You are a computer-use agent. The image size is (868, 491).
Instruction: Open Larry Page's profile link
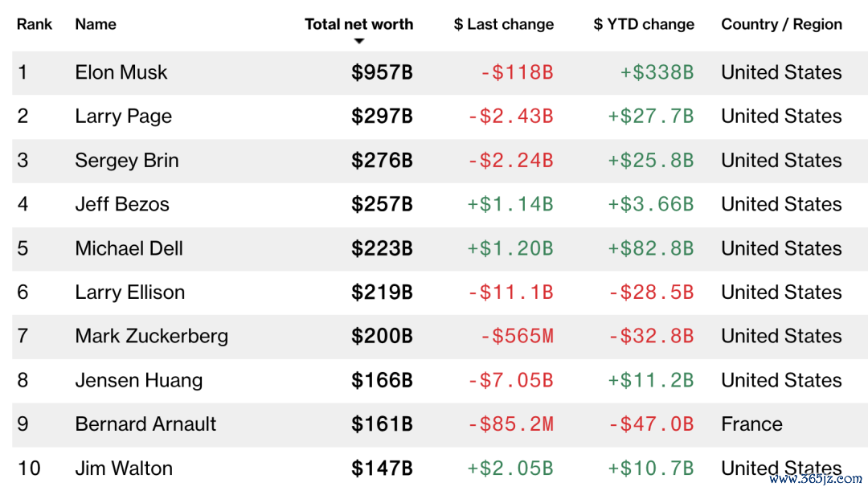pyautogui.click(x=124, y=117)
